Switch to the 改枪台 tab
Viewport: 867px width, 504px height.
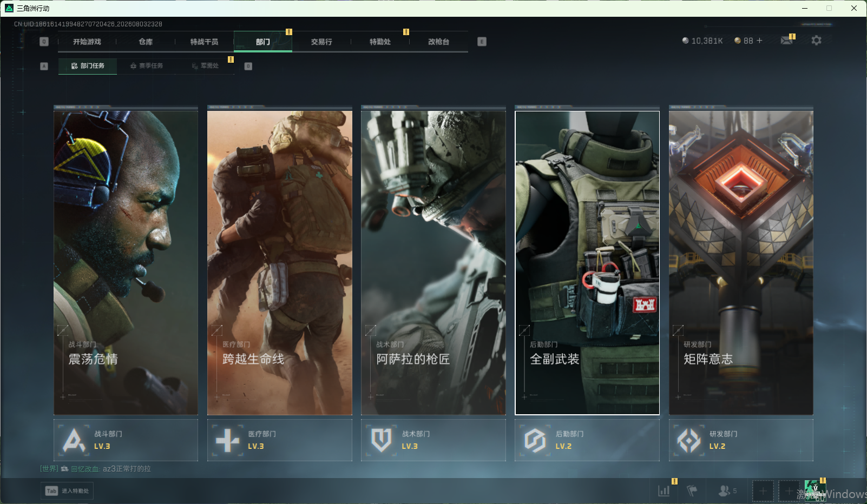tap(438, 42)
